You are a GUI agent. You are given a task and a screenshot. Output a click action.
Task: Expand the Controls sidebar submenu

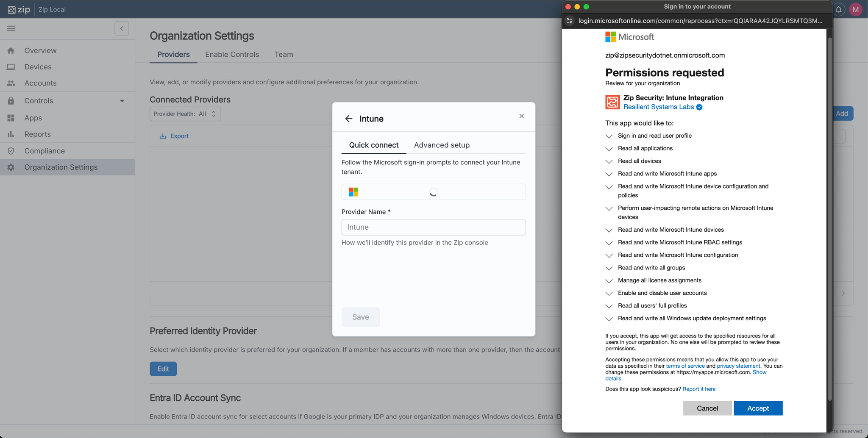coord(122,101)
